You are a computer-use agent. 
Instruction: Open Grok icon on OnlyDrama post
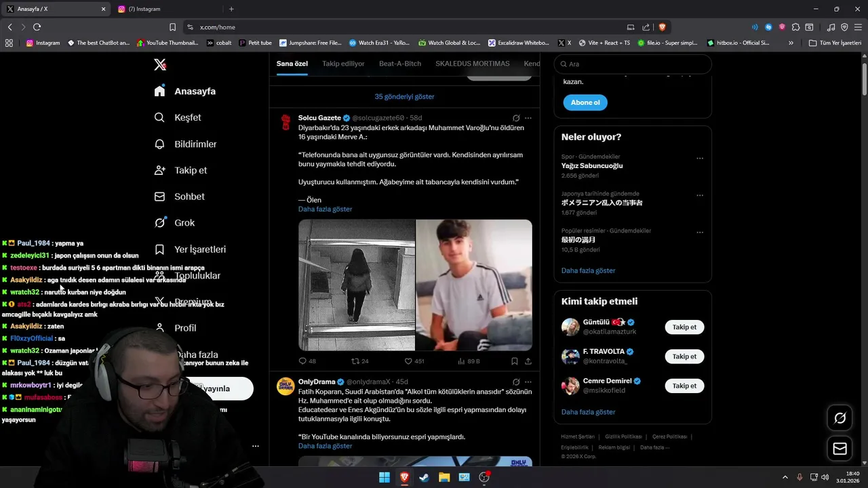(516, 382)
